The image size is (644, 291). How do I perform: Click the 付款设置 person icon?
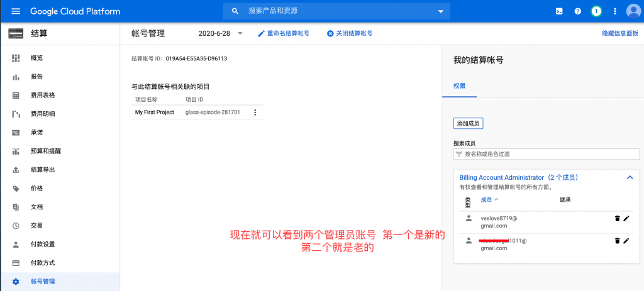coord(16,244)
